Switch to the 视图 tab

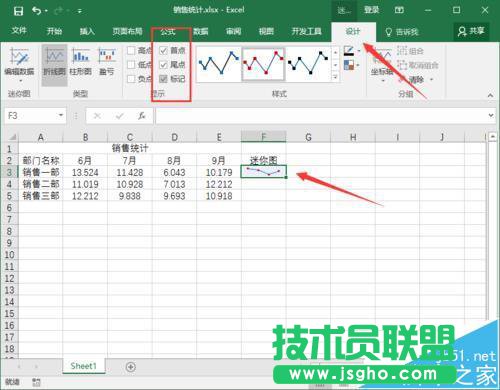tap(266, 31)
